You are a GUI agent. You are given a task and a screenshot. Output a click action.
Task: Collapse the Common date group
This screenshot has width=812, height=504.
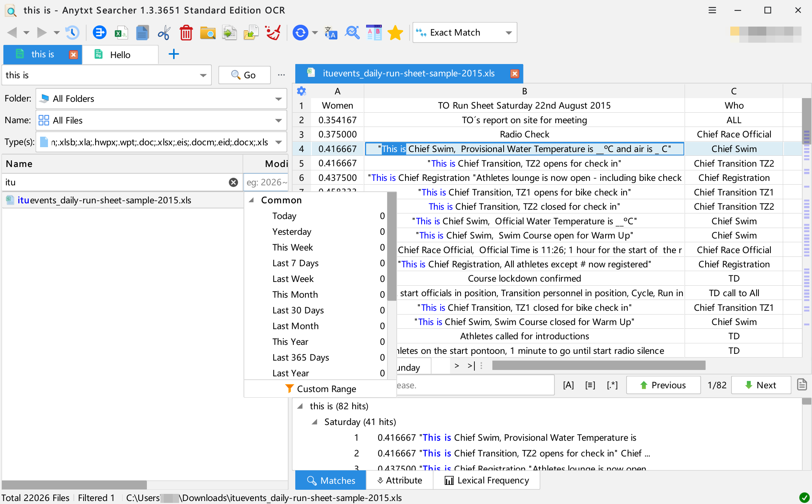coord(251,200)
